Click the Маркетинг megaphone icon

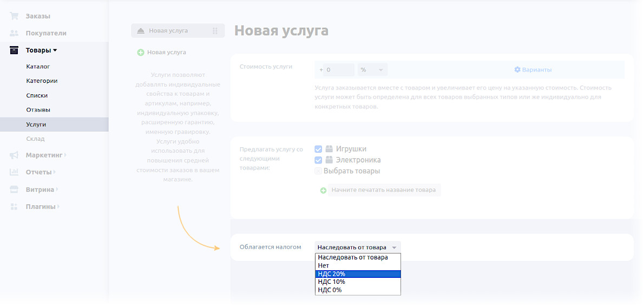point(14,155)
